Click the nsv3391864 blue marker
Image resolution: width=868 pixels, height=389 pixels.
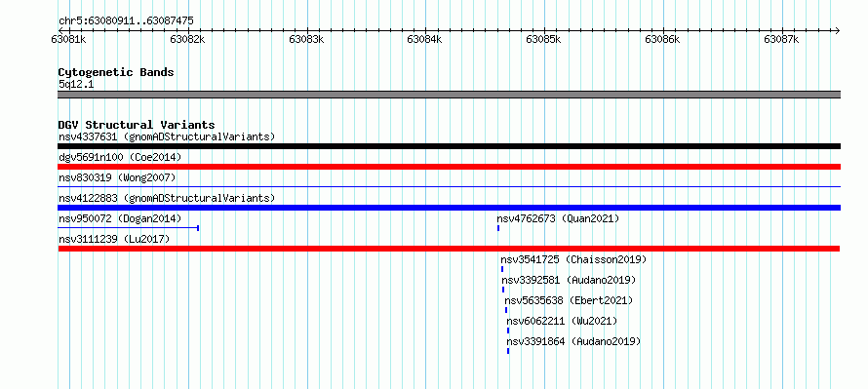[508, 351]
